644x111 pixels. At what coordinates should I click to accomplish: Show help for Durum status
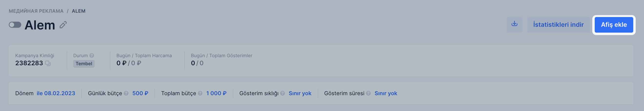[x=92, y=56]
